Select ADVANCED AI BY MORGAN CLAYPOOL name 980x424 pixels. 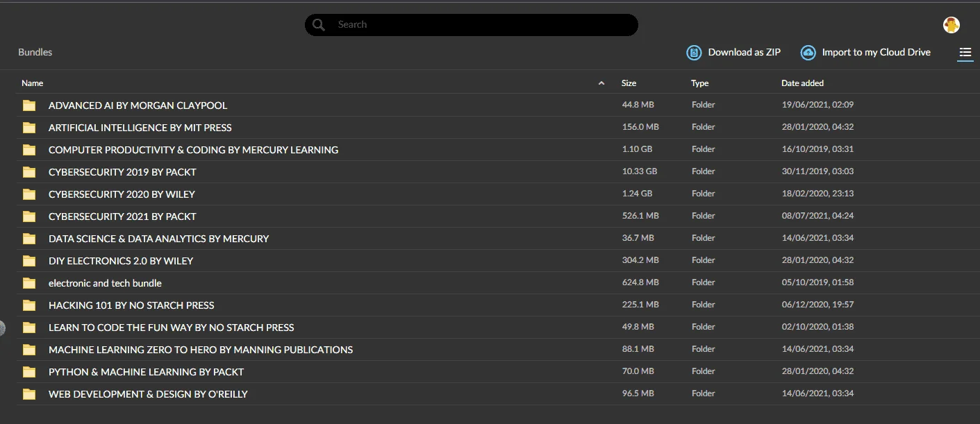[x=138, y=105]
